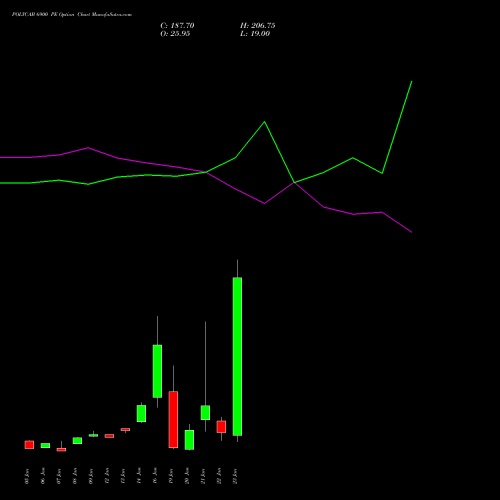
Task: Click the 21 Jan date label
Action: [x=203, y=476]
